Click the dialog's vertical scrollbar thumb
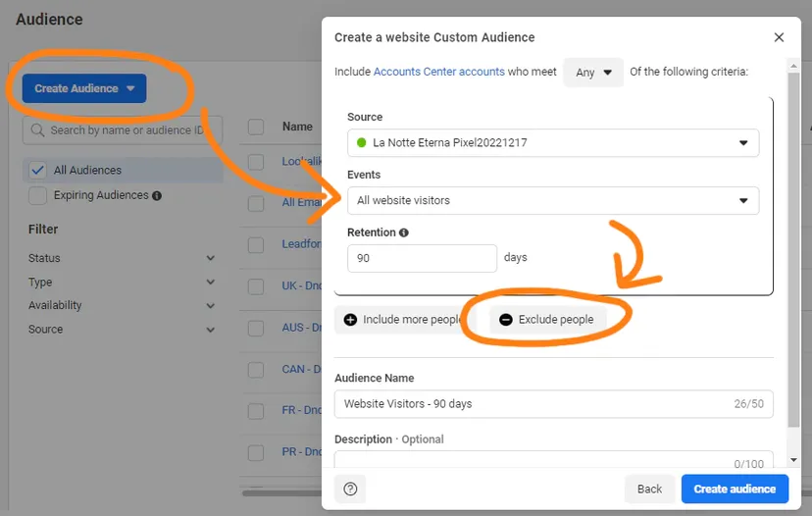Viewport: 812px width, 516px height. (793, 249)
